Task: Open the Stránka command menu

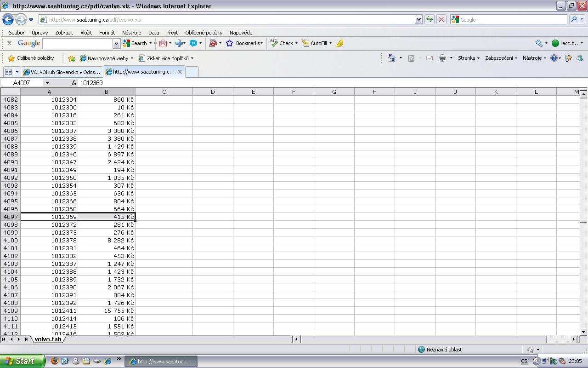Action: (469, 58)
